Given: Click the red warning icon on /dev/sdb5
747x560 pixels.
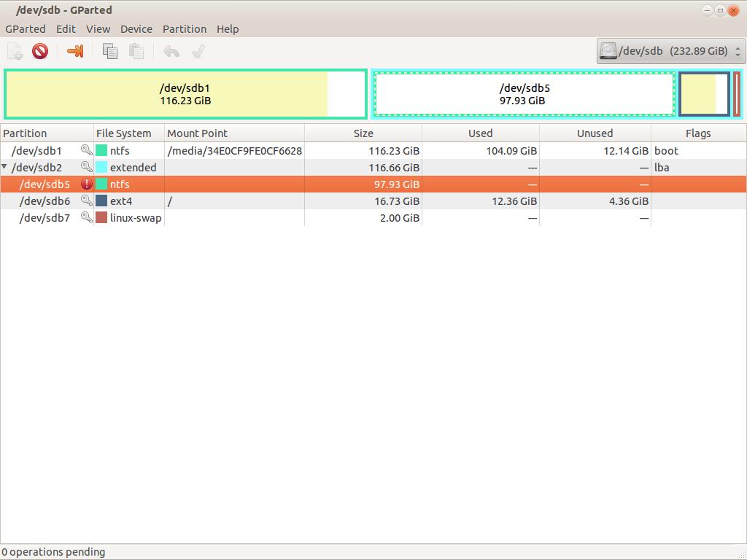Looking at the screenshot, I should pos(87,184).
